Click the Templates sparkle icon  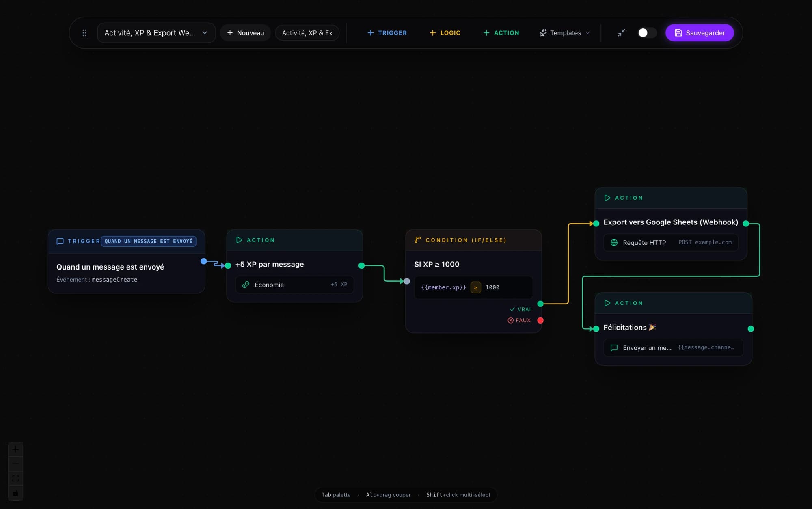tap(543, 33)
